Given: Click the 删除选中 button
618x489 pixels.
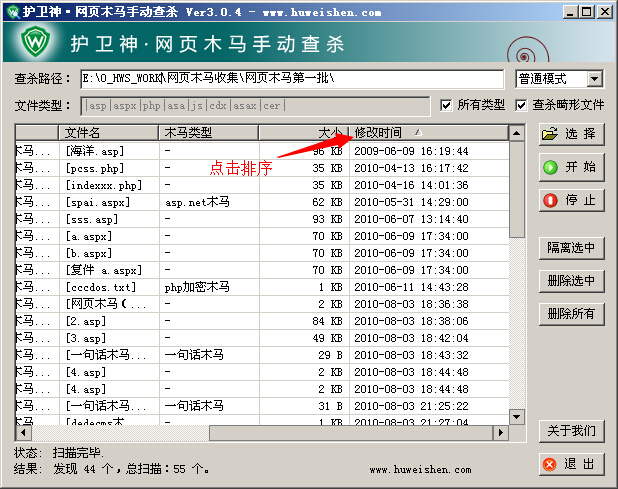Looking at the screenshot, I should click(571, 281).
